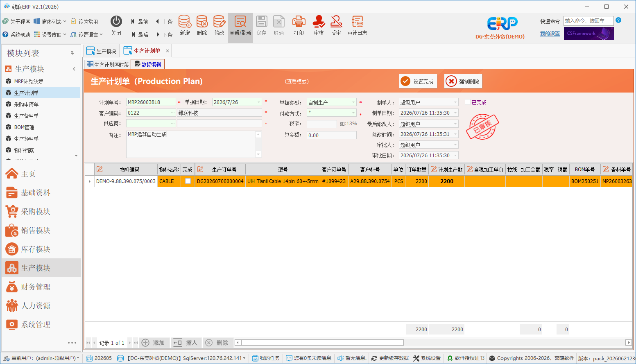The height and width of the screenshot is (364, 636).
Task: Click the 反审 (Unapprove) icon
Action: tap(336, 25)
